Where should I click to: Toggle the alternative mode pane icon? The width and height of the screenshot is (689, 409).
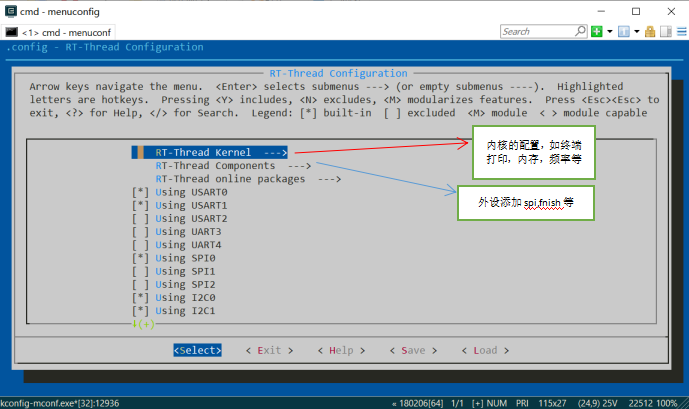[666, 32]
